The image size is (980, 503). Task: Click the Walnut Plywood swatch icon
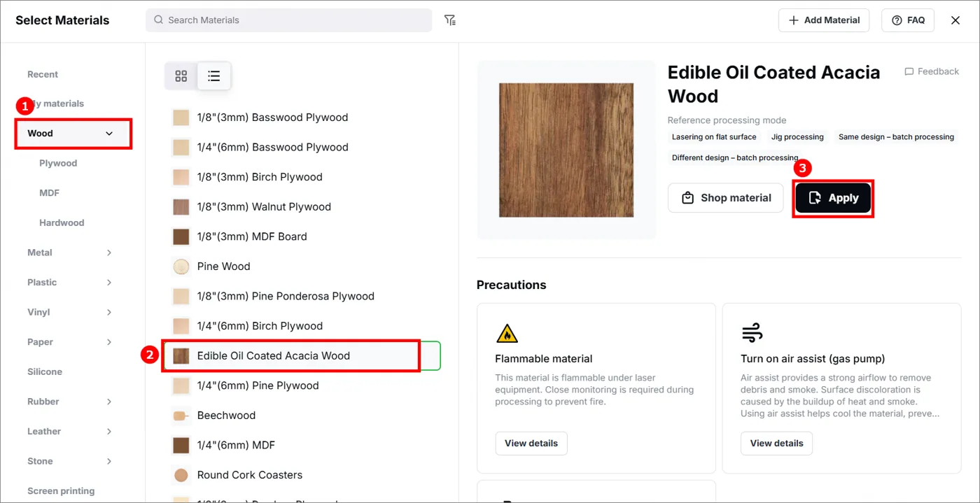point(181,207)
